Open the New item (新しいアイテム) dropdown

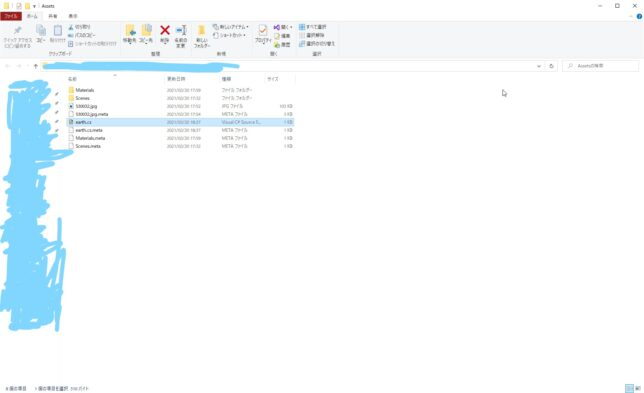(x=231, y=27)
